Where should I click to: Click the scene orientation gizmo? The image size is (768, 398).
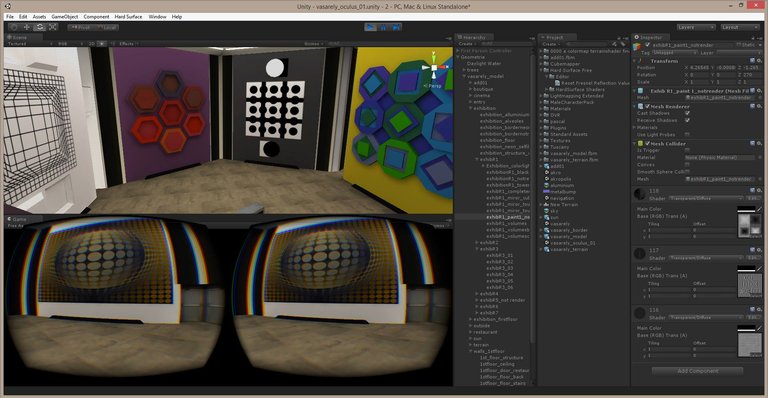pyautogui.click(x=434, y=68)
